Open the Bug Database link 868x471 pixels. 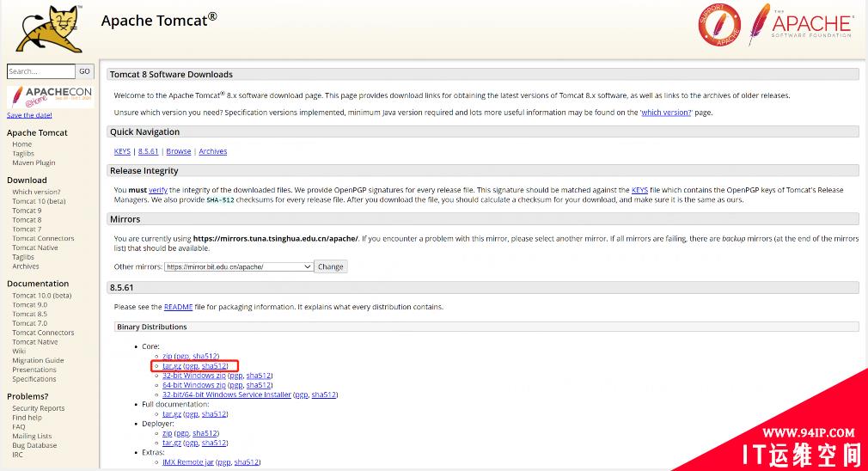point(34,445)
